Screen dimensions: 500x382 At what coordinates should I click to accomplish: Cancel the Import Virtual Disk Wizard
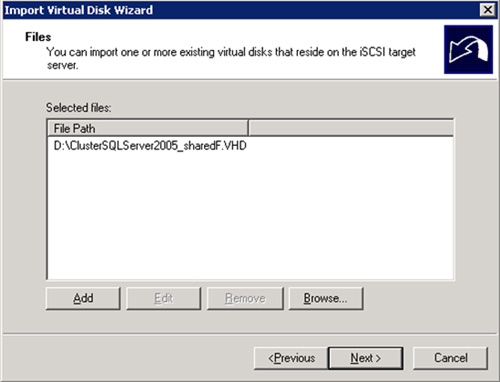450,358
